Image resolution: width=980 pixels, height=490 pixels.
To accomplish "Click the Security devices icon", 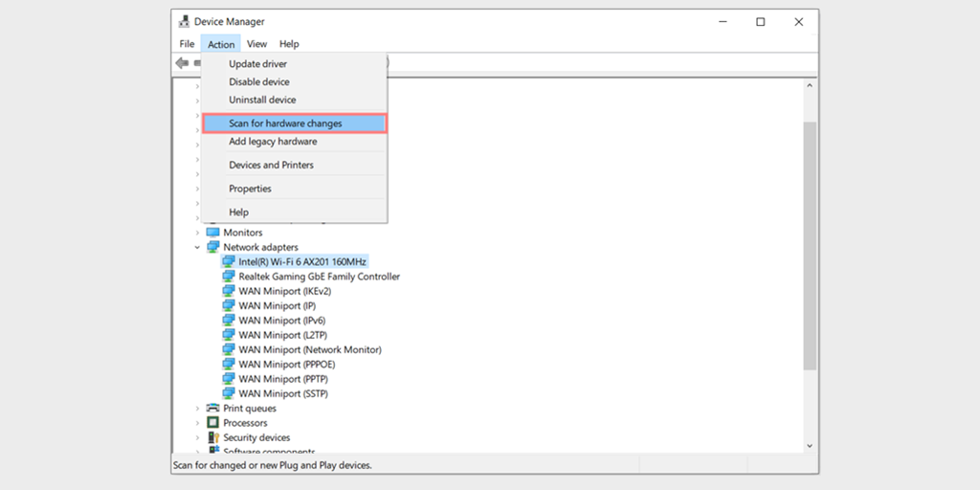I will 213,437.
